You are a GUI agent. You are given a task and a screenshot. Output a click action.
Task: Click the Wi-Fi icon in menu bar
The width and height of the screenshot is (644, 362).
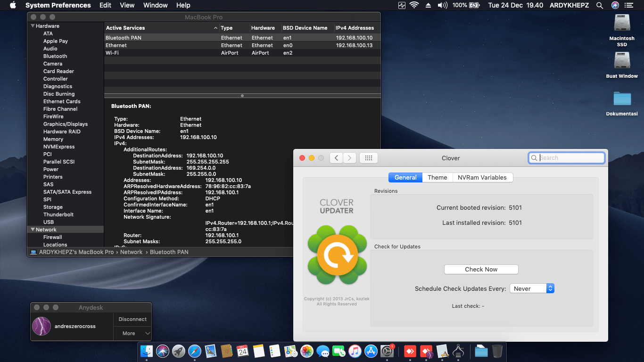414,5
